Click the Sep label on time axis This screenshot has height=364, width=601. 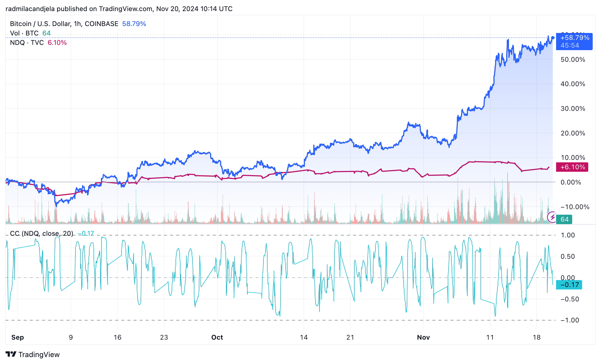tap(17, 337)
